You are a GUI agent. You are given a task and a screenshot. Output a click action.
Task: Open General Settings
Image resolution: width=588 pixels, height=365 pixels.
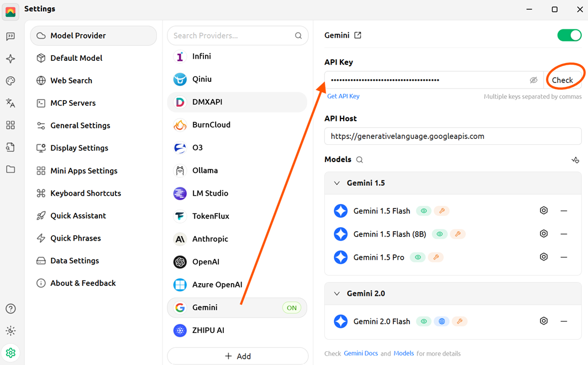click(93, 126)
